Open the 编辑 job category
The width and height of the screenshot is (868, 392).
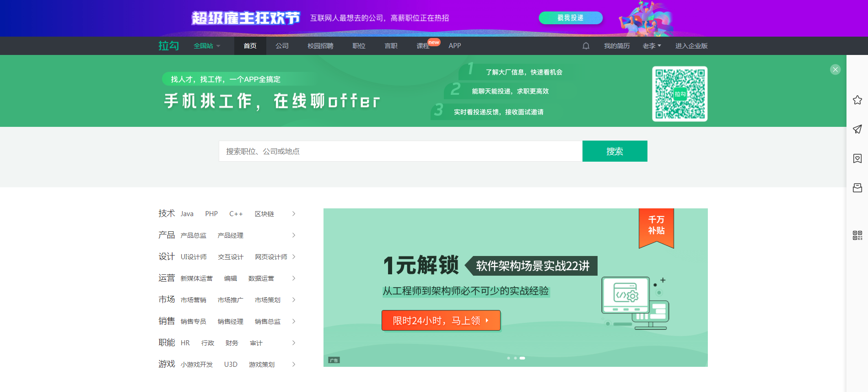tap(231, 278)
